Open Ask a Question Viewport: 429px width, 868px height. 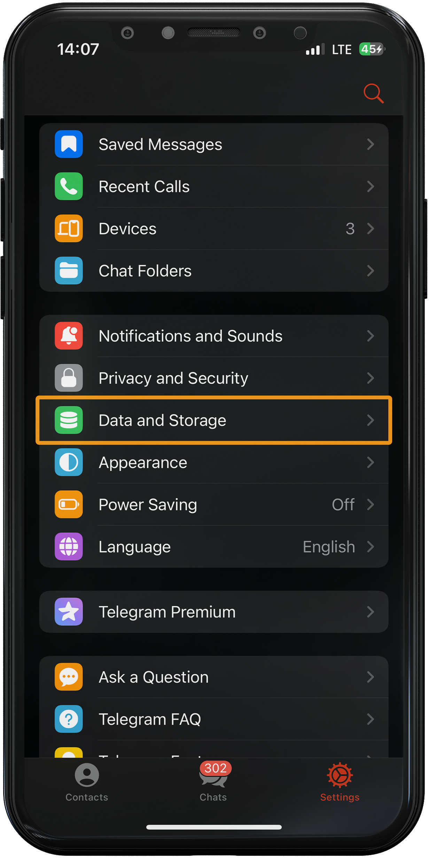coord(214,677)
